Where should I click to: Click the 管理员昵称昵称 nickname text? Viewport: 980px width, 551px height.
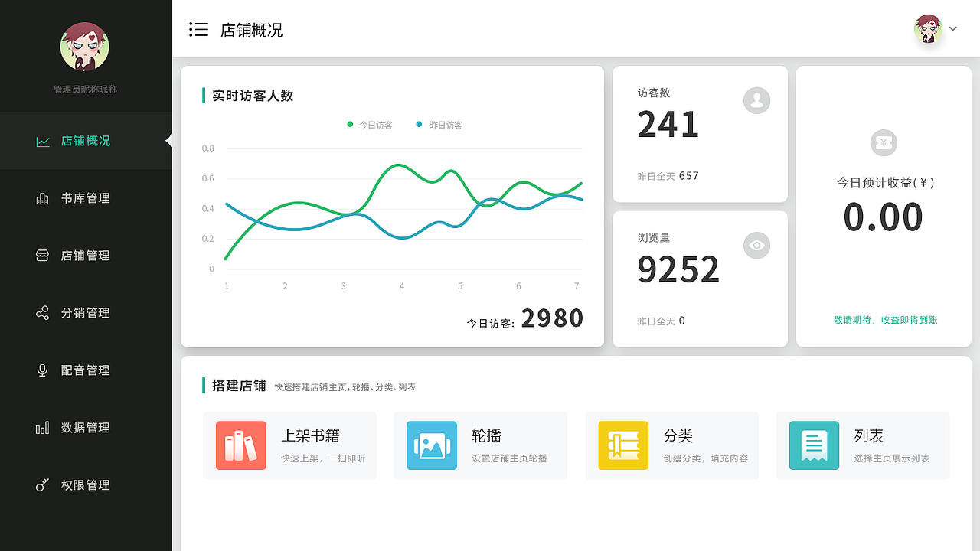(85, 90)
